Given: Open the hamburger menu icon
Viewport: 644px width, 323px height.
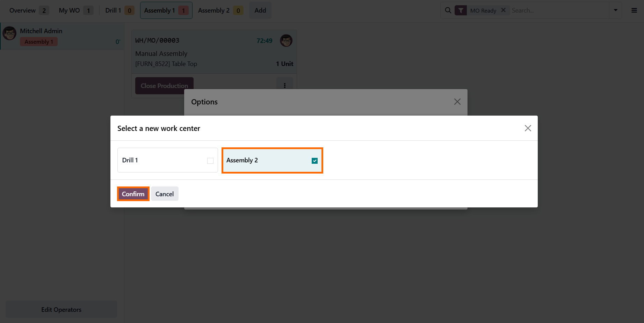Looking at the screenshot, I should (x=634, y=10).
